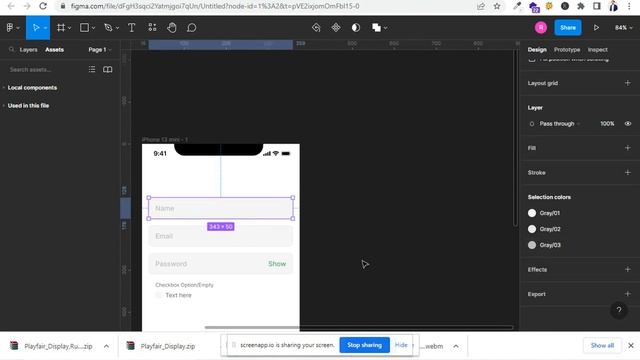Click the Share button

coord(568,27)
